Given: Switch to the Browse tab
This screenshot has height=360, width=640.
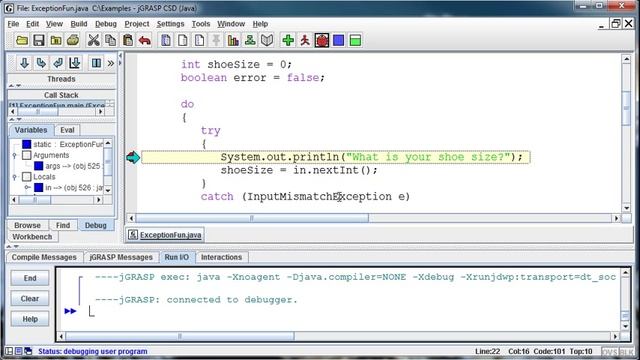Looking at the screenshot, I should tap(27, 225).
